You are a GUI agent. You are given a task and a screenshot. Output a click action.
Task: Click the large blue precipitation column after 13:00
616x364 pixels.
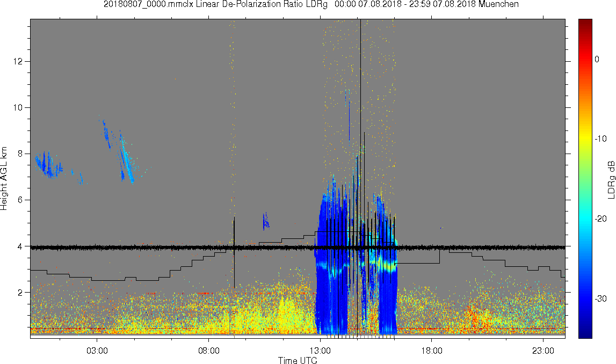[x=332, y=263]
